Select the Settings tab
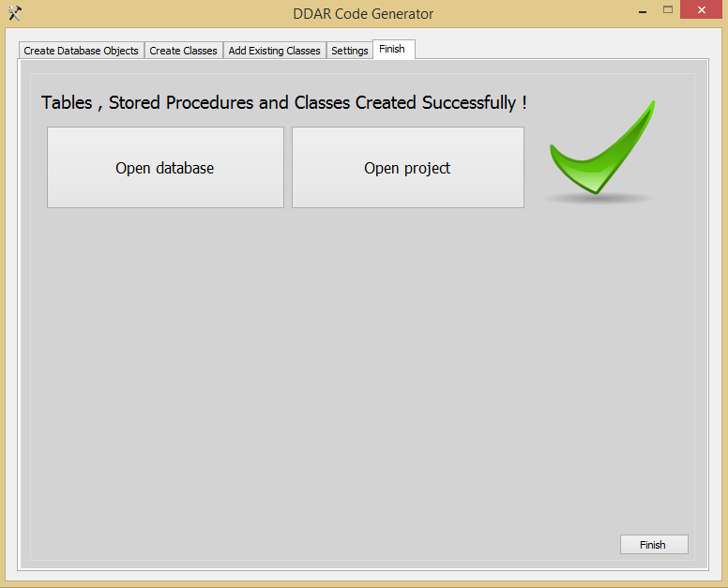This screenshot has height=588, width=728. (349, 51)
